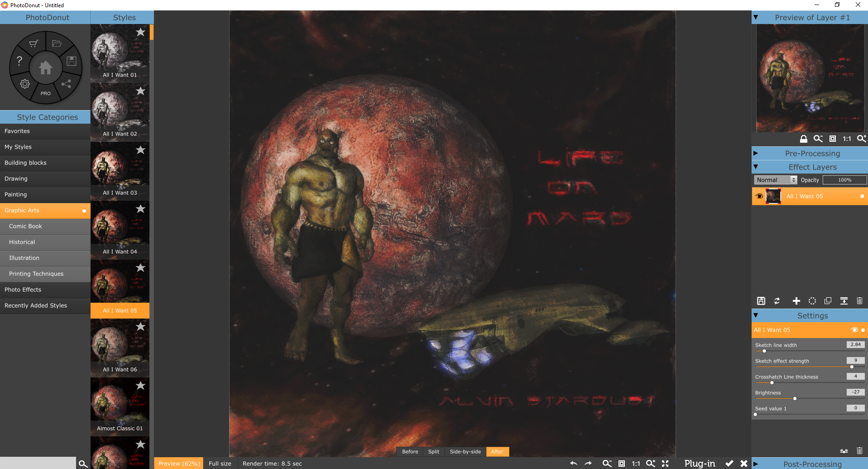The width and height of the screenshot is (868, 469).
Task: Click the trash icon in the Settings panel
Action: click(x=860, y=451)
